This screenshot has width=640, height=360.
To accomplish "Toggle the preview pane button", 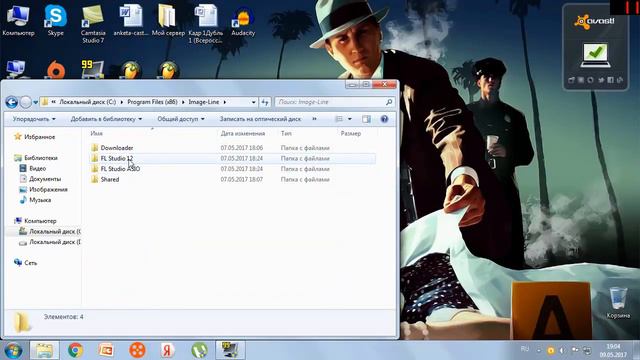I will coord(366,119).
